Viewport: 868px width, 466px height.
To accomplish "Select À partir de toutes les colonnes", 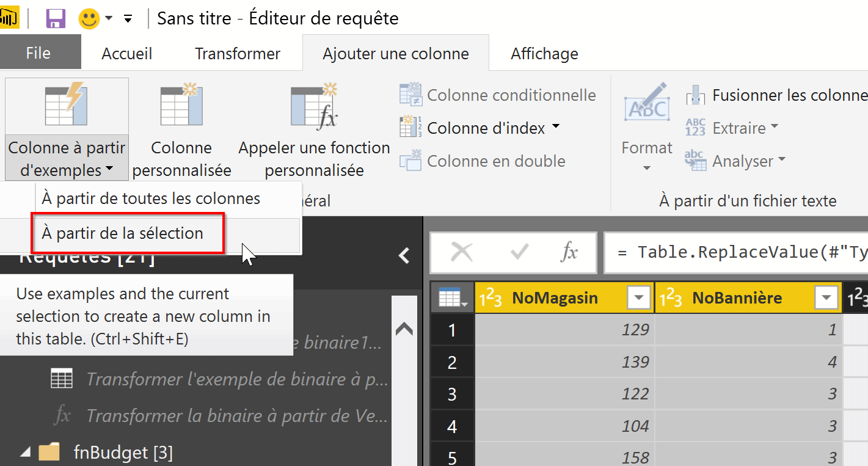I will 150,198.
